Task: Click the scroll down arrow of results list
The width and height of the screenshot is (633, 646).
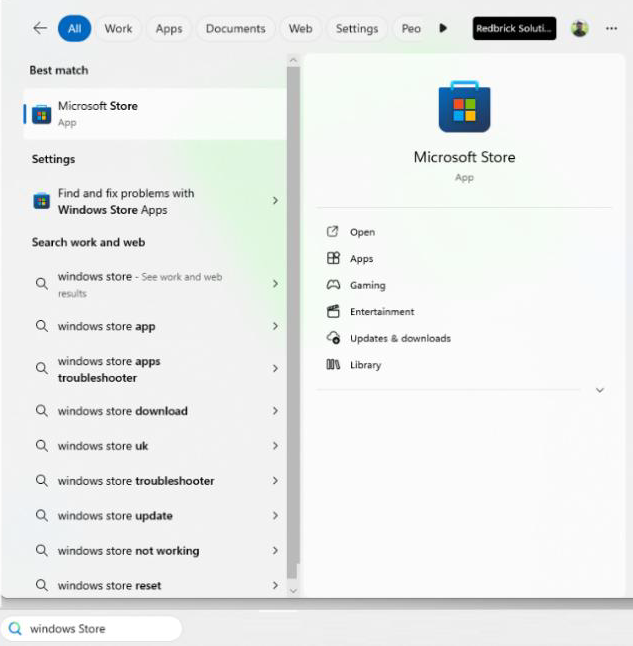Action: tap(293, 591)
